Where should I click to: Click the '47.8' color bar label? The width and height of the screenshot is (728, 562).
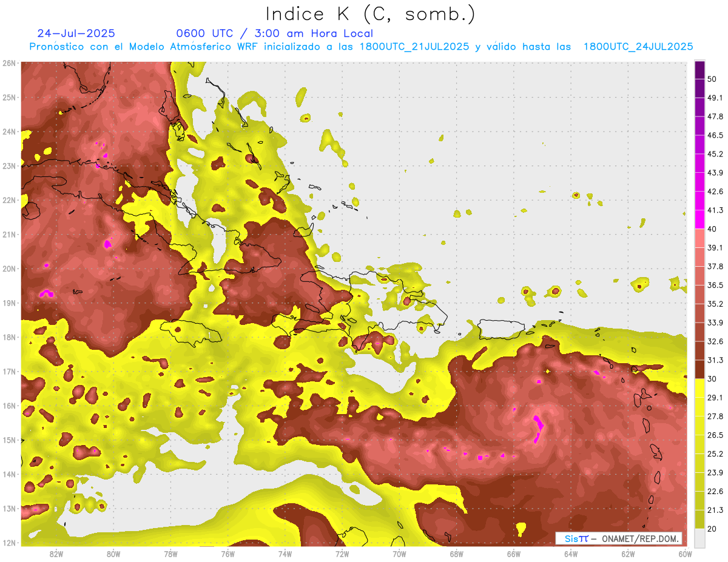[x=715, y=116]
